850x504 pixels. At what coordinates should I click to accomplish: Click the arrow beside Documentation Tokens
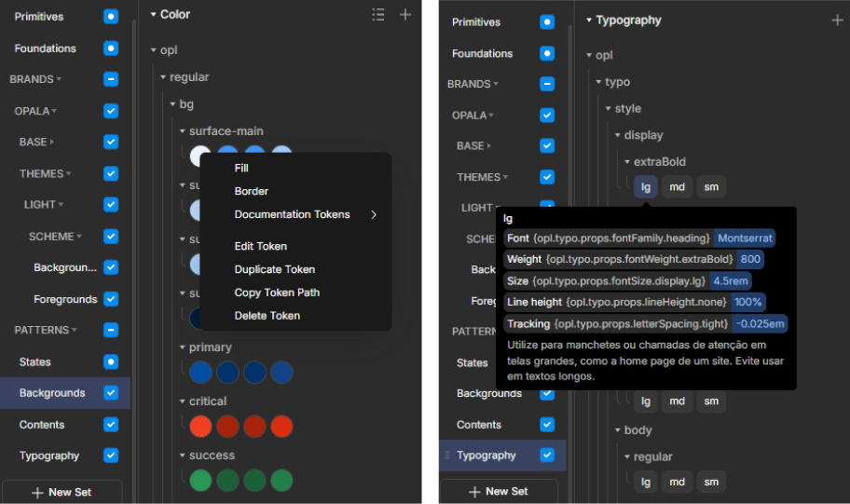(374, 214)
